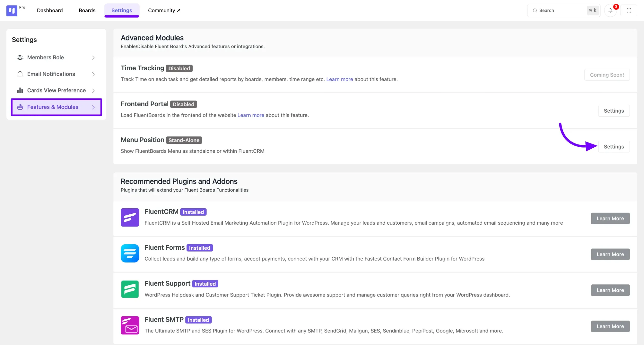The image size is (644, 345).
Task: Click the Fluent SMTP Installed badge
Action: coord(198,320)
